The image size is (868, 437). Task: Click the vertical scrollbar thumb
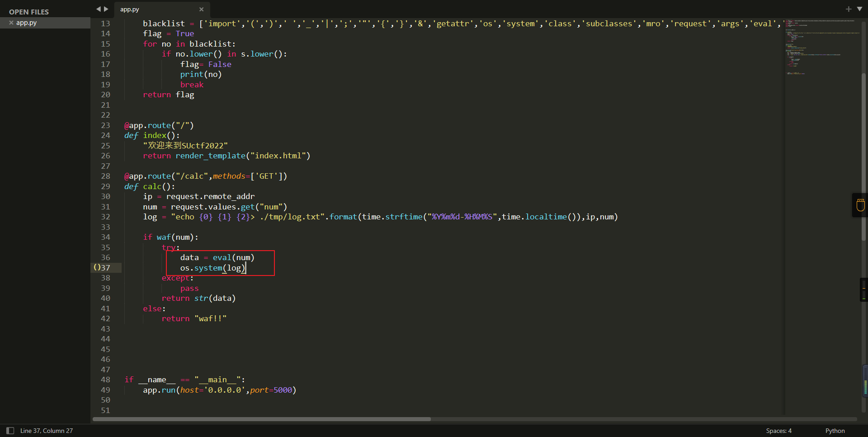pyautogui.click(x=863, y=156)
